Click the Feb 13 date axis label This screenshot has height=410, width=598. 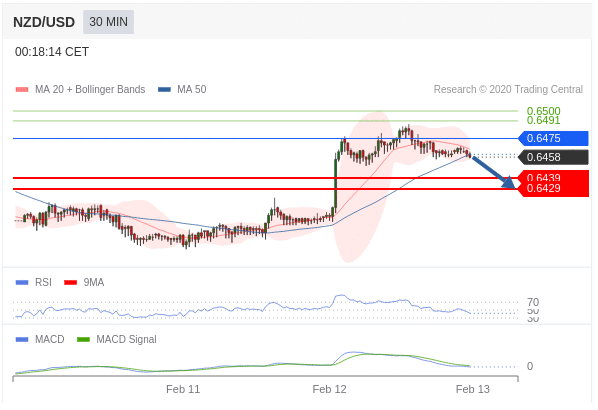click(x=473, y=389)
